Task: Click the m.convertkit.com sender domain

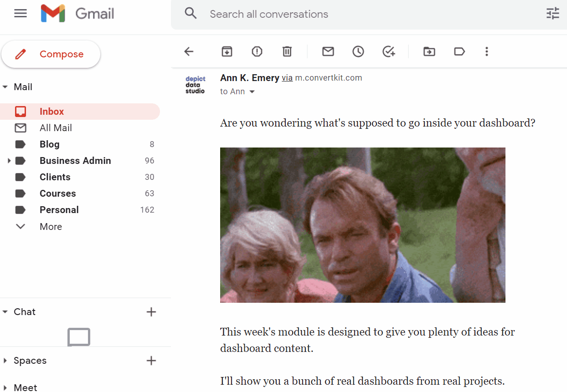Action: coord(329,78)
